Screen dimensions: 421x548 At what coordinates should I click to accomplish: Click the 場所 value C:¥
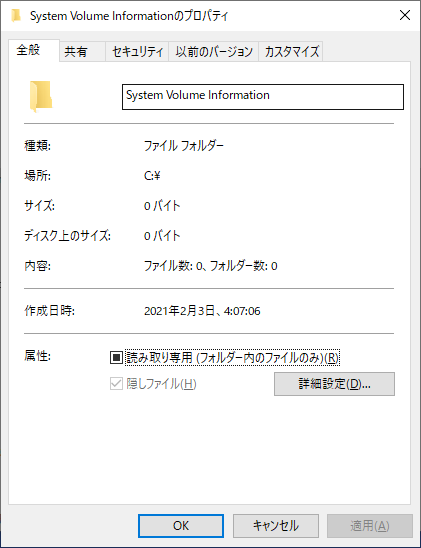[152, 175]
